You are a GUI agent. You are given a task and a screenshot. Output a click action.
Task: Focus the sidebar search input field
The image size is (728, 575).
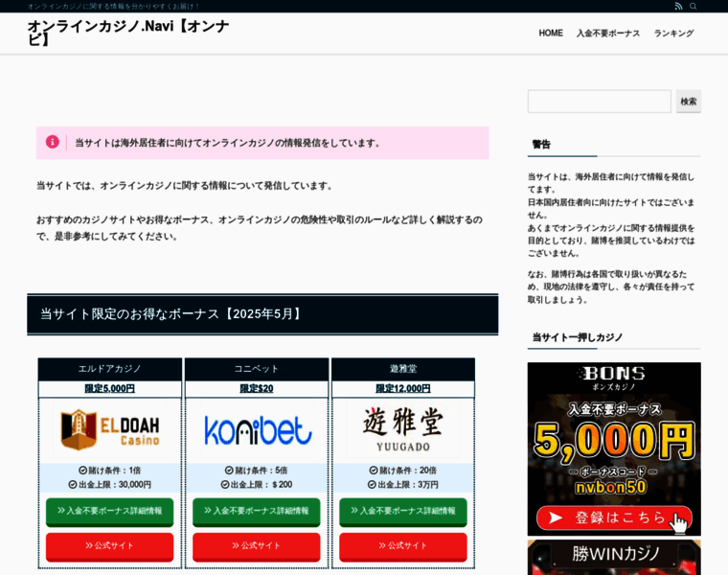[x=599, y=102]
